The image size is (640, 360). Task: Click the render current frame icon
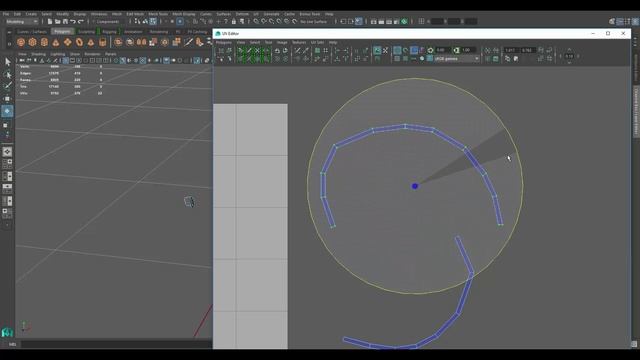(381, 21)
